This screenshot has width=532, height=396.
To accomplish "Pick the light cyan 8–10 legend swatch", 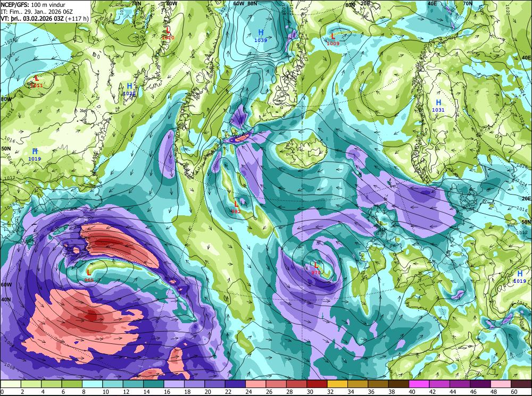I will tap(92, 384).
